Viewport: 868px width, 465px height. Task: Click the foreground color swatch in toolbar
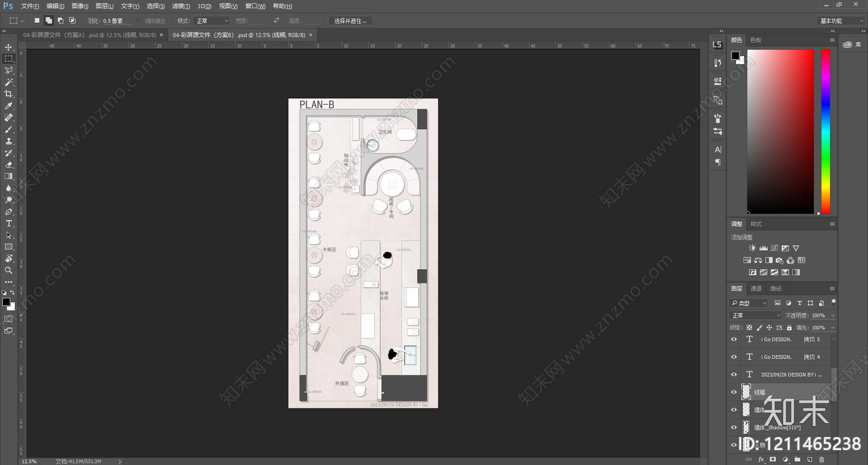pos(6,302)
